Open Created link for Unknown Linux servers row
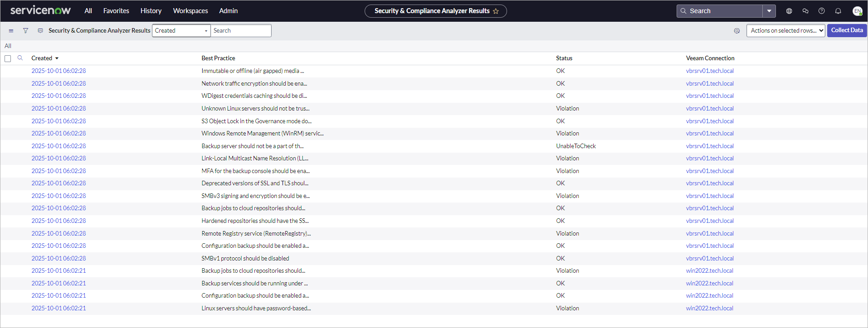 click(59, 108)
